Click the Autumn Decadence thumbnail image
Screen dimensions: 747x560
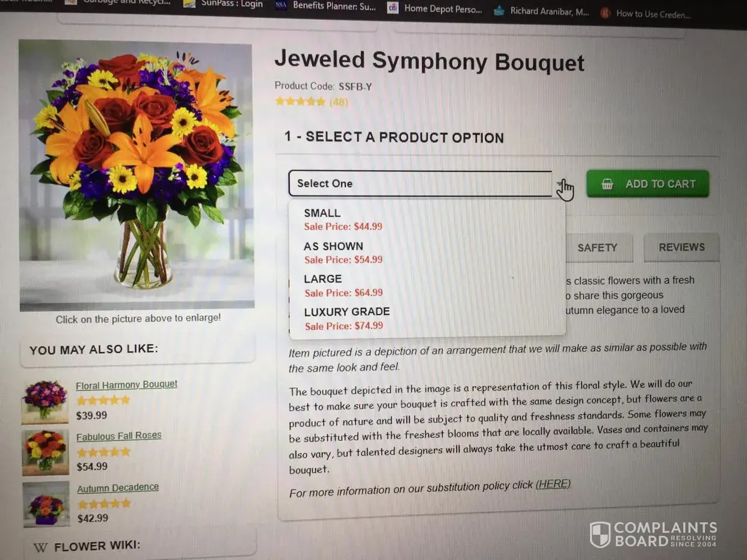[x=46, y=503]
